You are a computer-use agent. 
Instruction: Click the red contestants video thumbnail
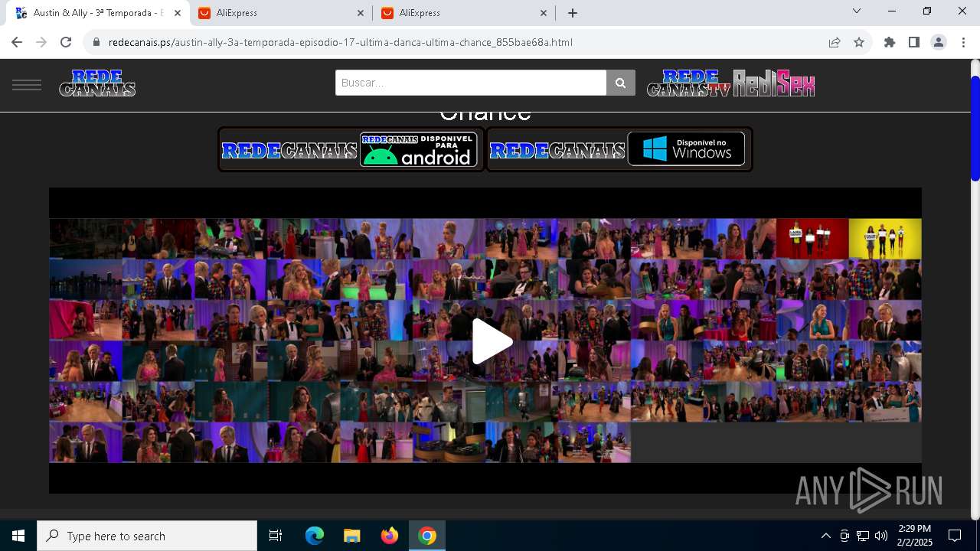point(812,239)
